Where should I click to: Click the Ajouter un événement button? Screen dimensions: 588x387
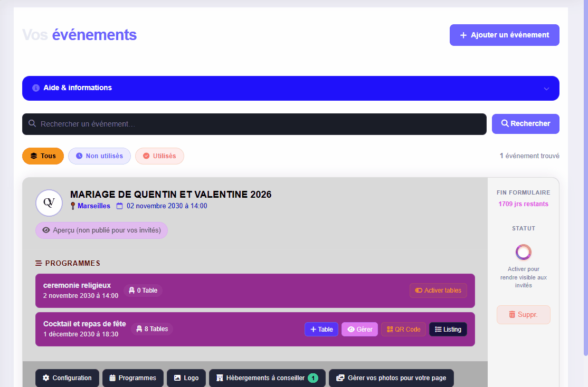[x=504, y=35]
